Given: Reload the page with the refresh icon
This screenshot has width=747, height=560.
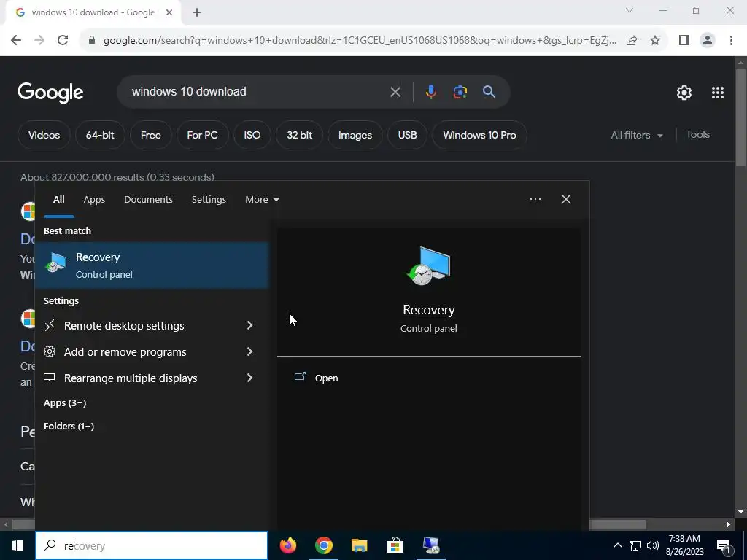Looking at the screenshot, I should (63, 40).
